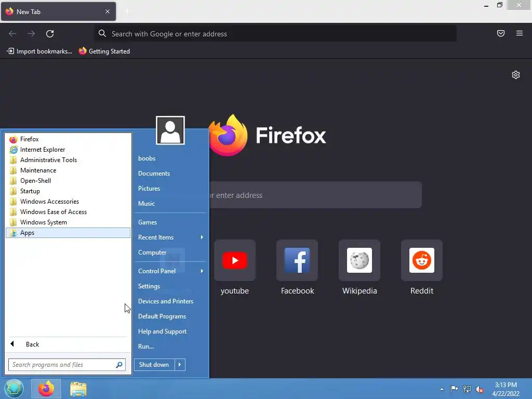Open a new tab with plus button
The image size is (532, 399).
tap(127, 11)
